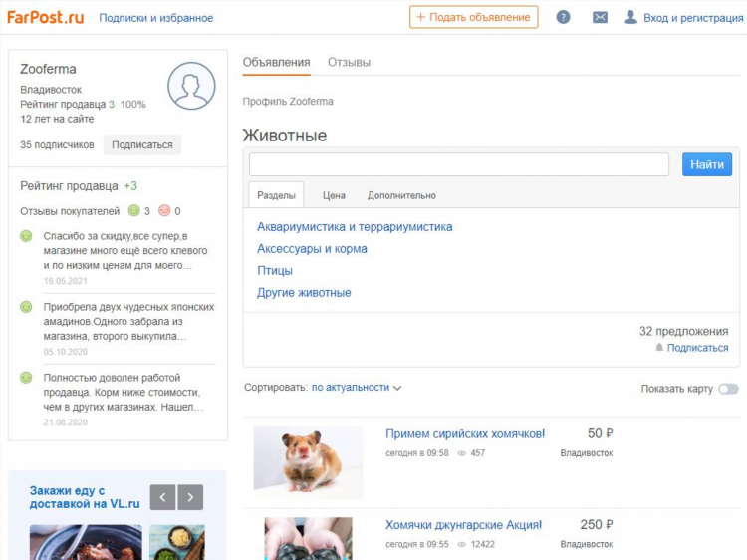Open the Птицы section link
Screen dimensions: 747x560
click(275, 271)
